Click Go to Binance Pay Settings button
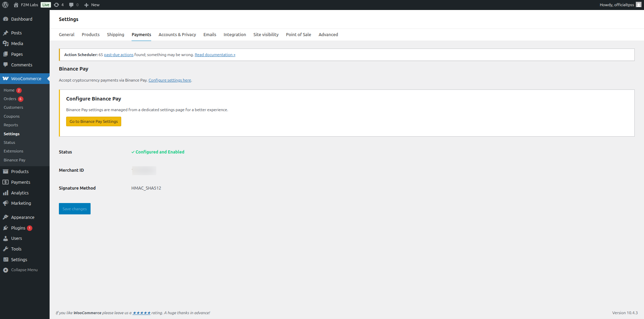The width and height of the screenshot is (644, 319). click(x=94, y=121)
